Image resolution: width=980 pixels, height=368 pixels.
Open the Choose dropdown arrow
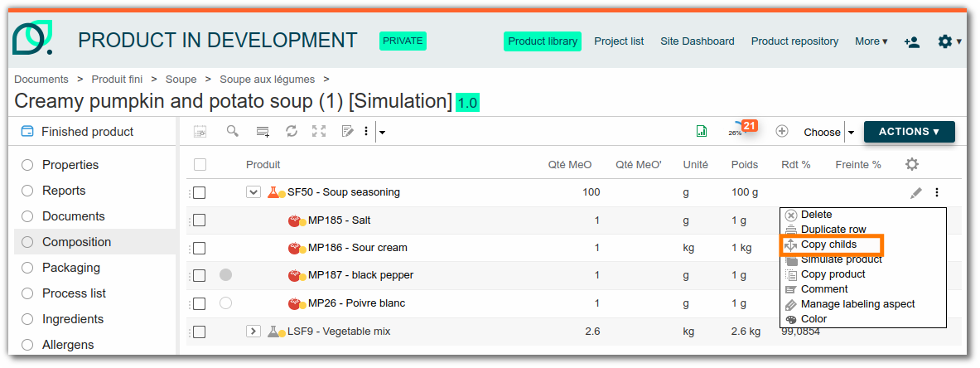click(851, 132)
